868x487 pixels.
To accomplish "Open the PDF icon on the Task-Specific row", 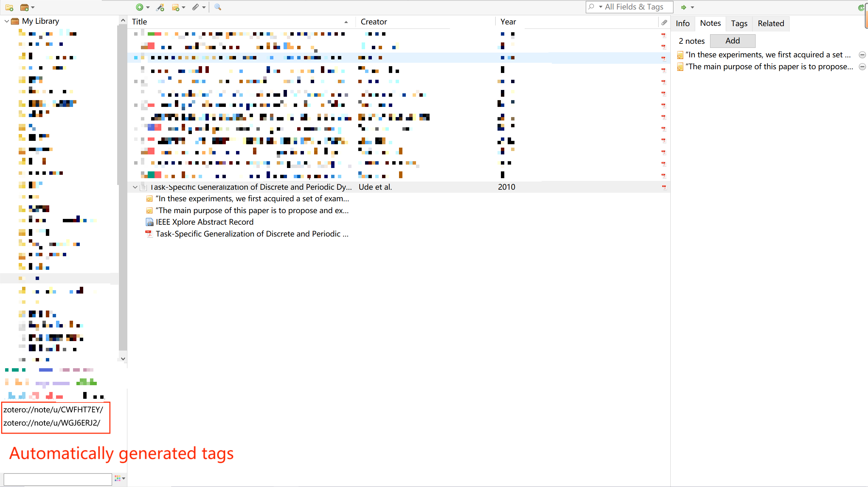I will pyautogui.click(x=664, y=187).
